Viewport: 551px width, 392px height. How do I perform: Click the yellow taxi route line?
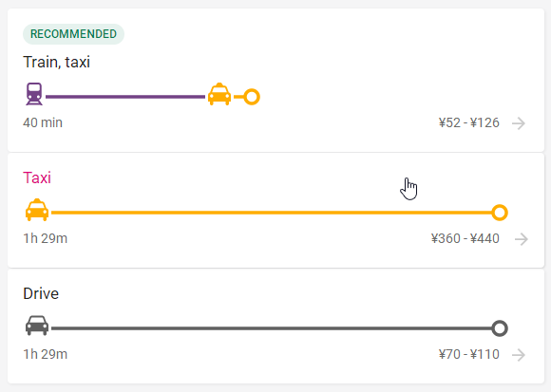coord(272,213)
